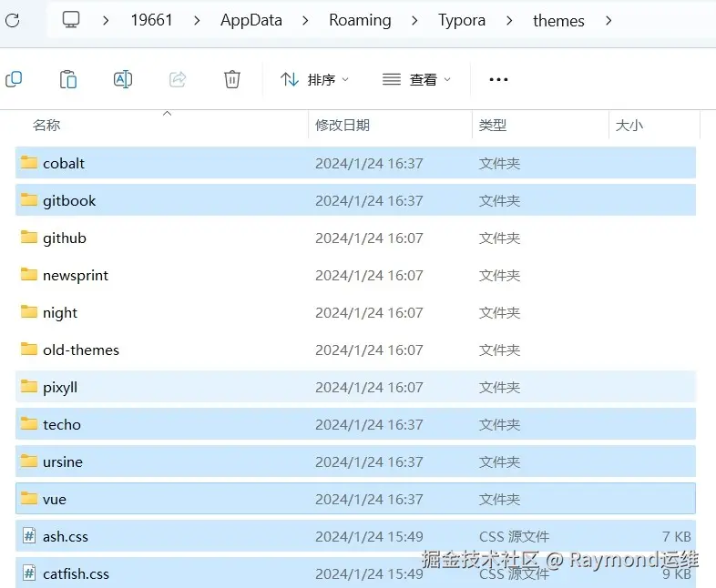This screenshot has height=588, width=716.
Task: Click the old-themes folder icon
Action: pos(29,349)
